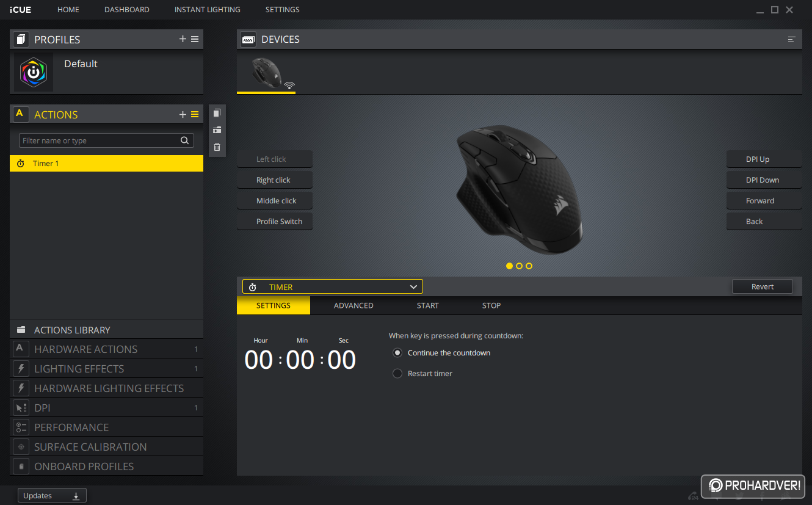This screenshot has width=812, height=505.
Task: Click into the Filter name or type field
Action: point(106,140)
